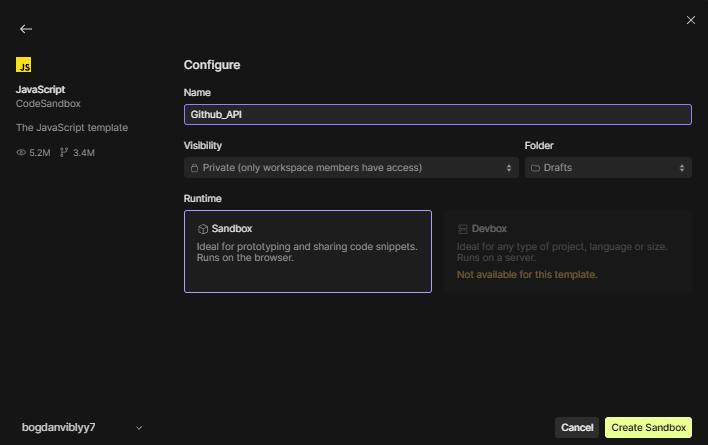Screen dimensions: 708x445
Task: Open the Folder dropdown showing Drafts
Action: point(607,168)
